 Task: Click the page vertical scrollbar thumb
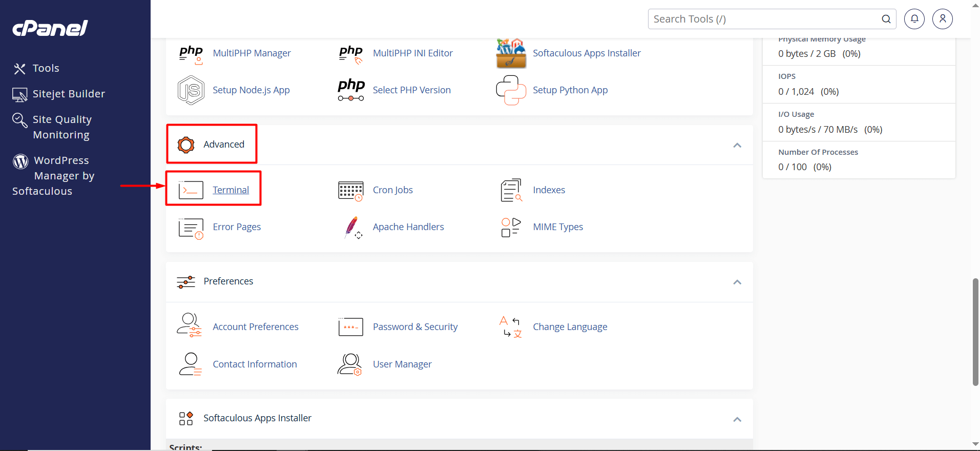[975, 332]
